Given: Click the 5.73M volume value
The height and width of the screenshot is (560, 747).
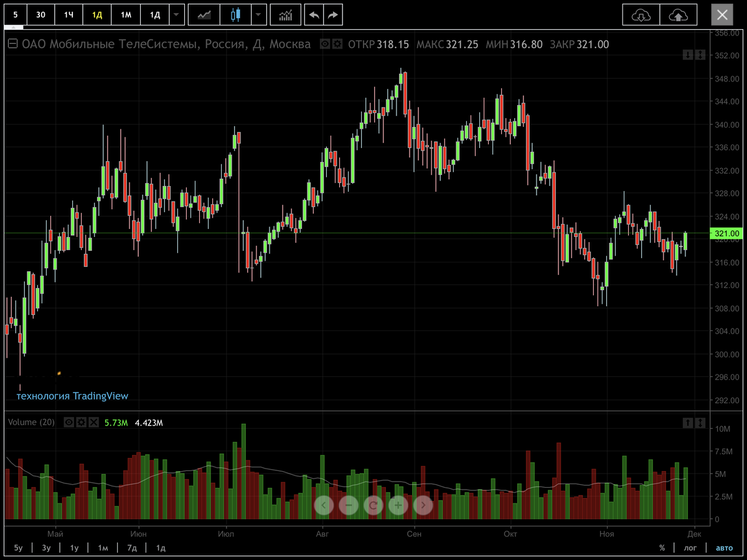Looking at the screenshot, I should 116,422.
